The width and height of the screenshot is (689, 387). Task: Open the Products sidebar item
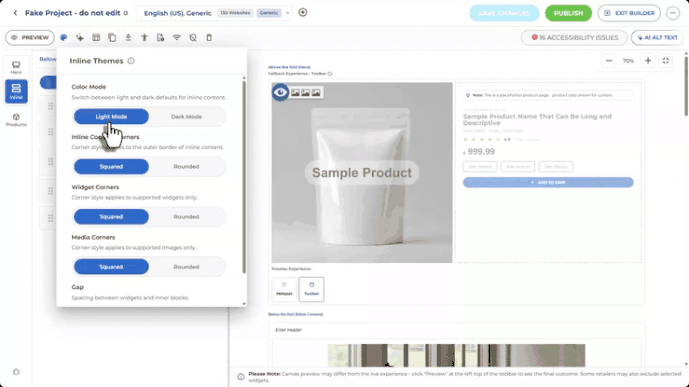pos(16,120)
